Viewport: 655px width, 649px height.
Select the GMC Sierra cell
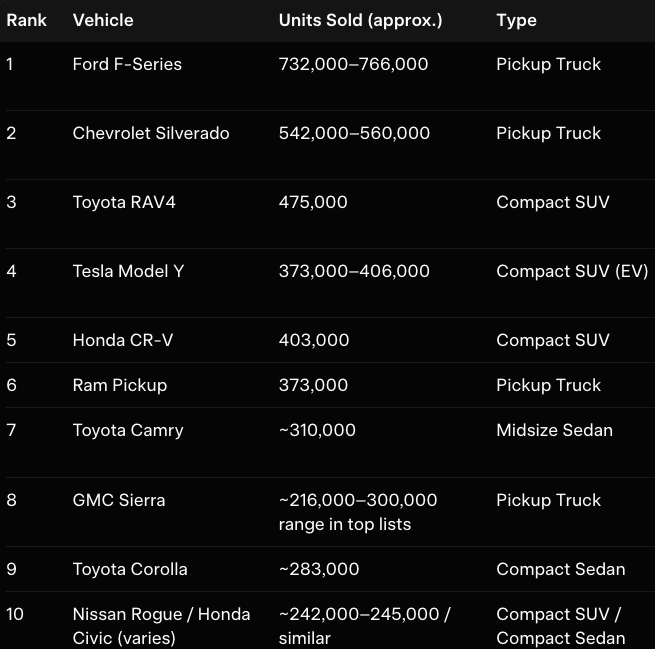(119, 500)
